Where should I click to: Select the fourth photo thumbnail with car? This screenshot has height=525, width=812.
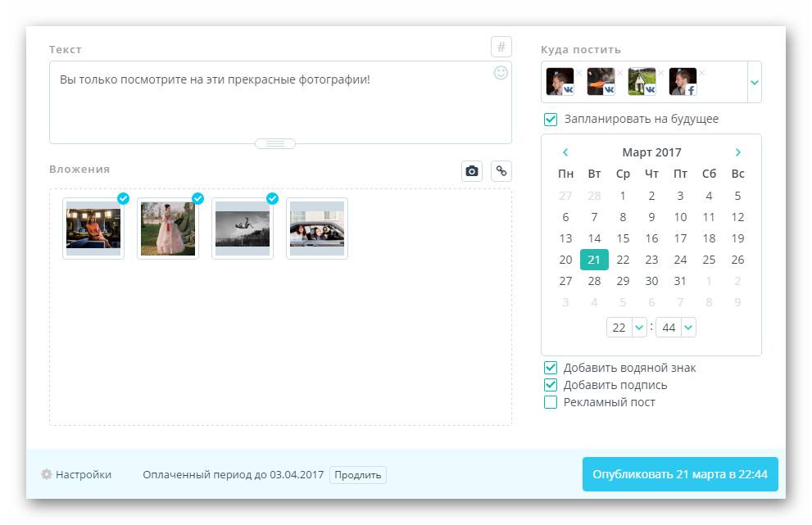tap(316, 229)
